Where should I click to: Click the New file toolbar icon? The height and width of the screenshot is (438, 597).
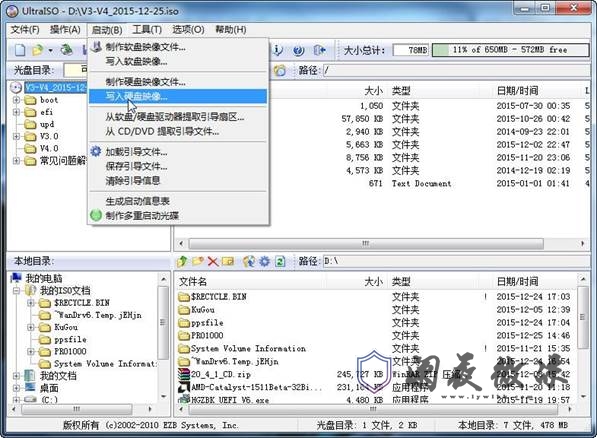tap(20, 50)
